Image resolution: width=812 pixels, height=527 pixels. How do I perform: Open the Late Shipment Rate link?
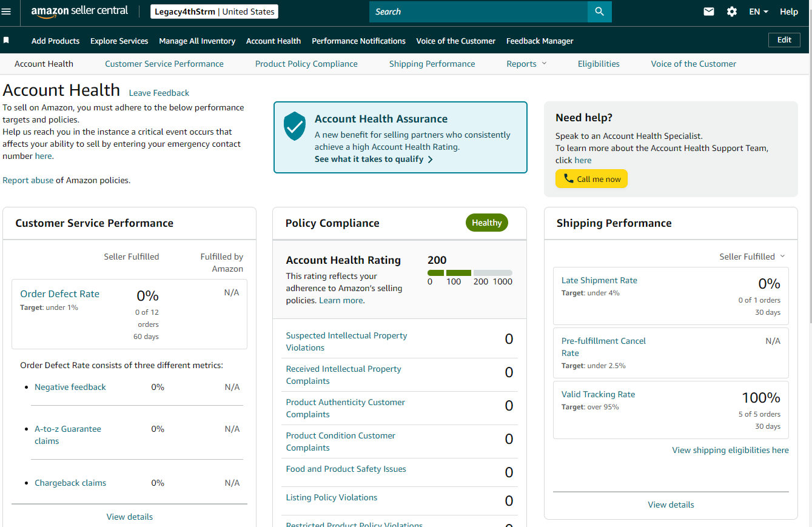[599, 280]
